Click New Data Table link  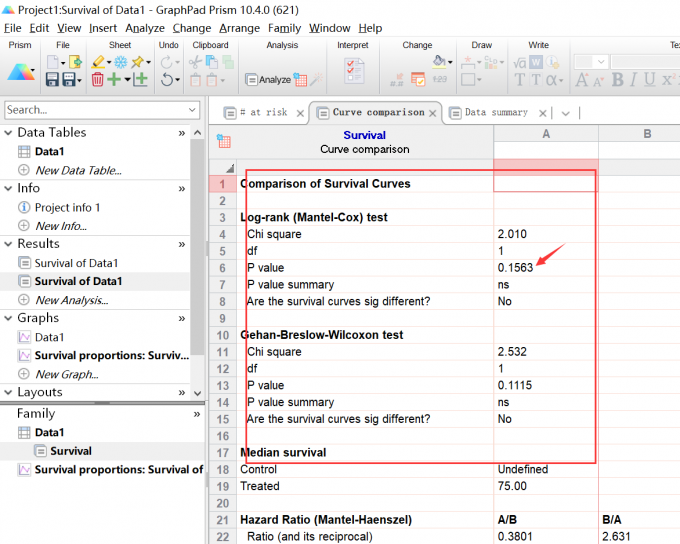pyautogui.click(x=78, y=170)
